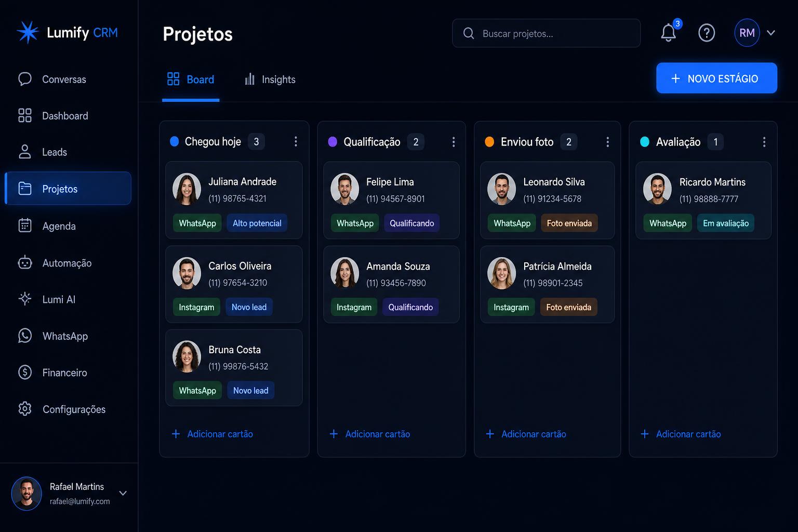Open Agenda in the sidebar
This screenshot has height=532, width=798.
click(68, 225)
